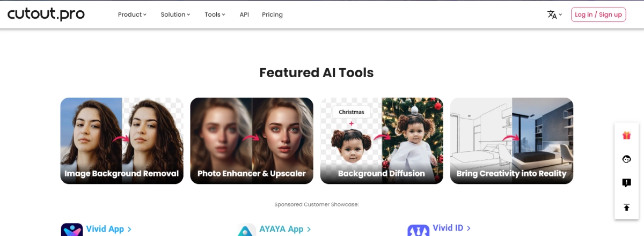
Task: Open the Vivid App link
Action: (x=109, y=229)
